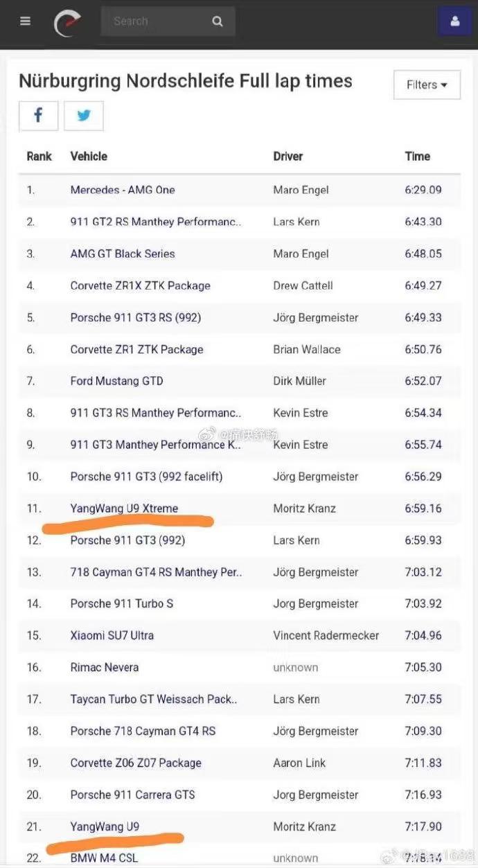Open the BMW M4 CSL entry
This screenshot has width=478, height=868.
click(x=104, y=858)
